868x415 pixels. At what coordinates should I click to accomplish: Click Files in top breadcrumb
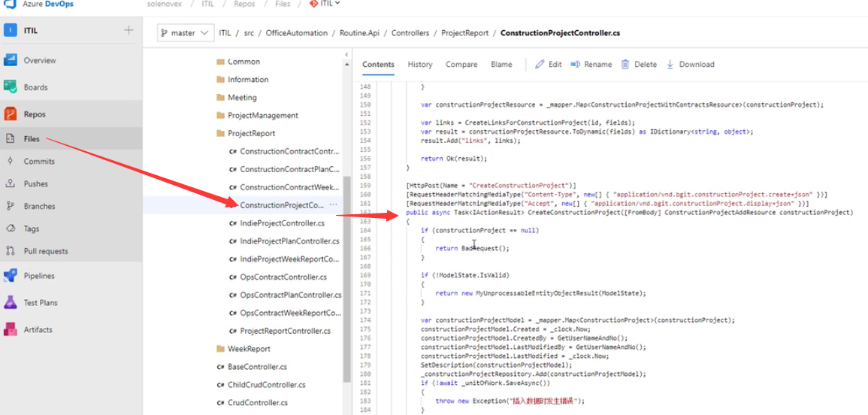(283, 3)
